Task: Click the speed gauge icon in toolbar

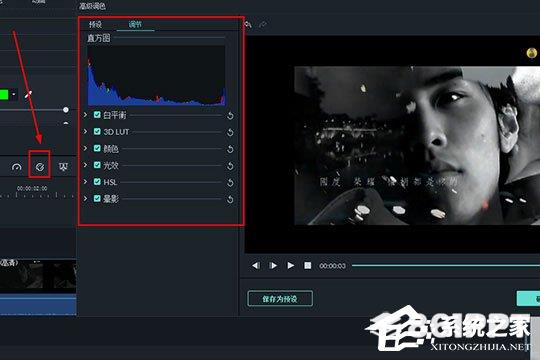Action: (17, 167)
